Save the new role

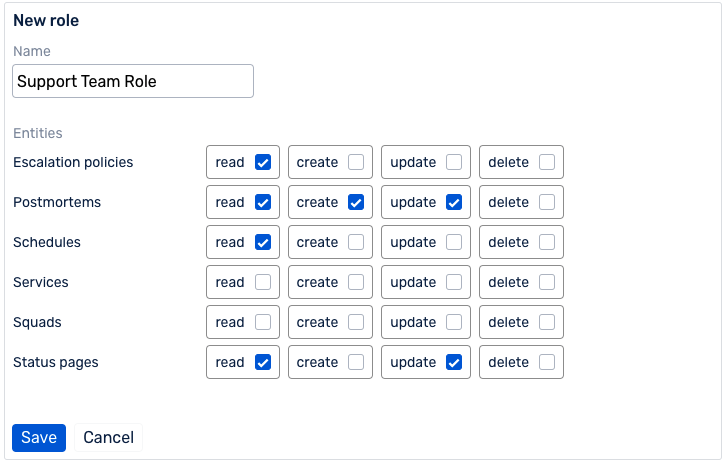click(39, 438)
